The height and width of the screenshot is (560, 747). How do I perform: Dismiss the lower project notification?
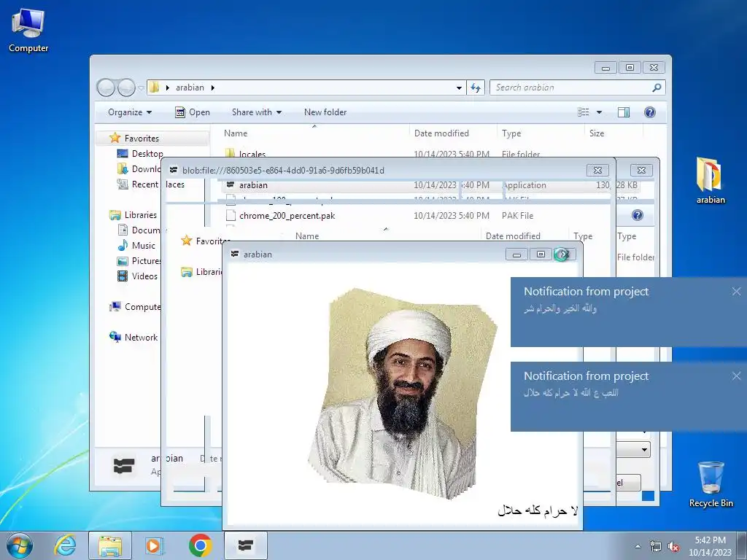pyautogui.click(x=736, y=376)
